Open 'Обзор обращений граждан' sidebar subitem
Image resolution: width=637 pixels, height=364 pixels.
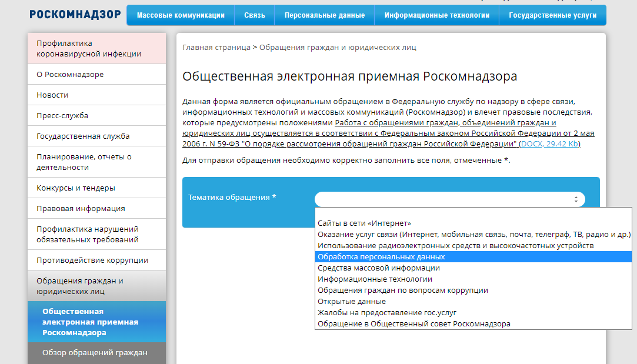pos(95,353)
